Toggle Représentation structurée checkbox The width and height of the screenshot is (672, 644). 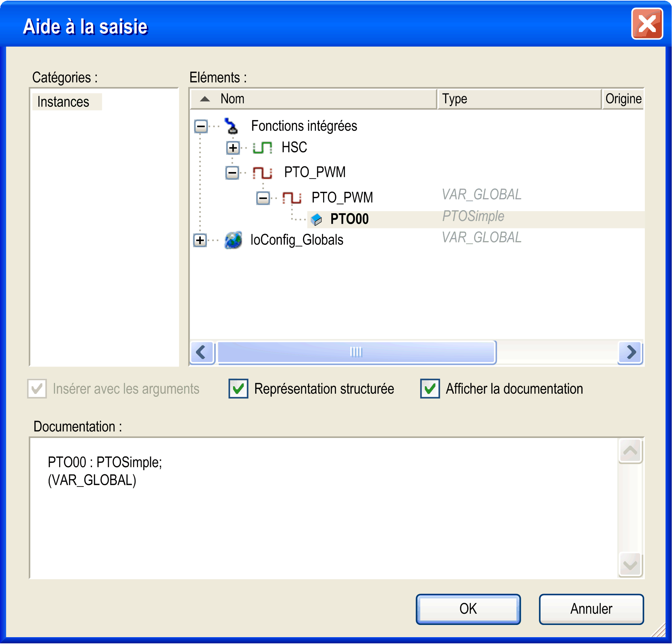[x=238, y=389]
